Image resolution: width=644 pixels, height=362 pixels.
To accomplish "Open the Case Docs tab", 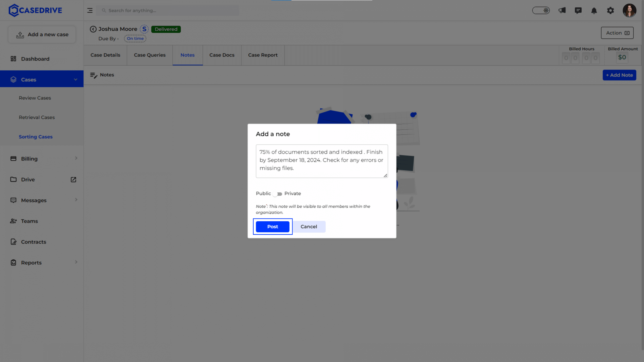I will coord(222,55).
